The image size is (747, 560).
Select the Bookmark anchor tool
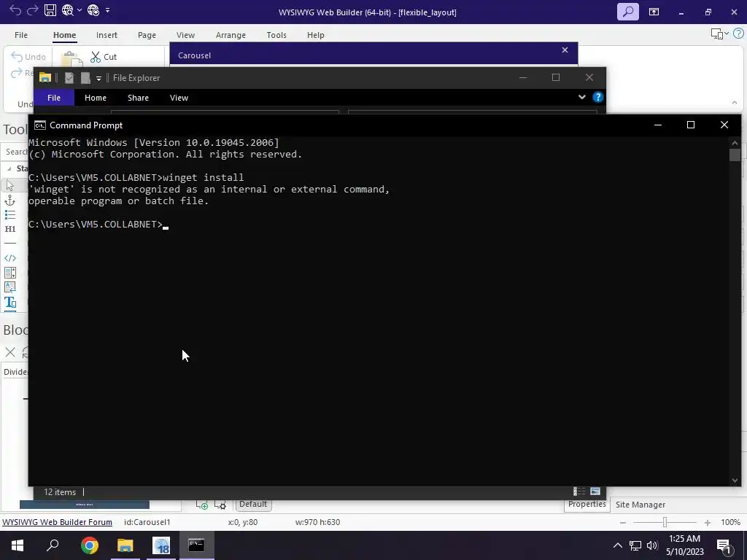click(x=10, y=201)
